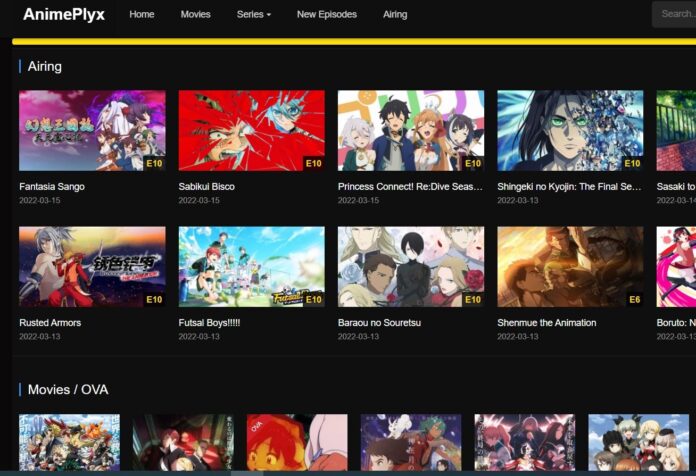Click E10 badge on Sabikui Bisco
The image size is (696, 476).
pos(314,163)
